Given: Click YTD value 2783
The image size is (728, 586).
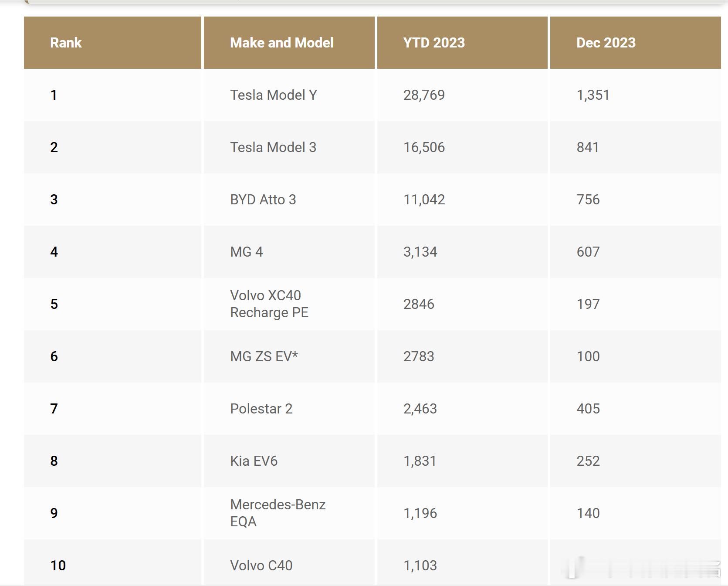Looking at the screenshot, I should click(x=419, y=356).
